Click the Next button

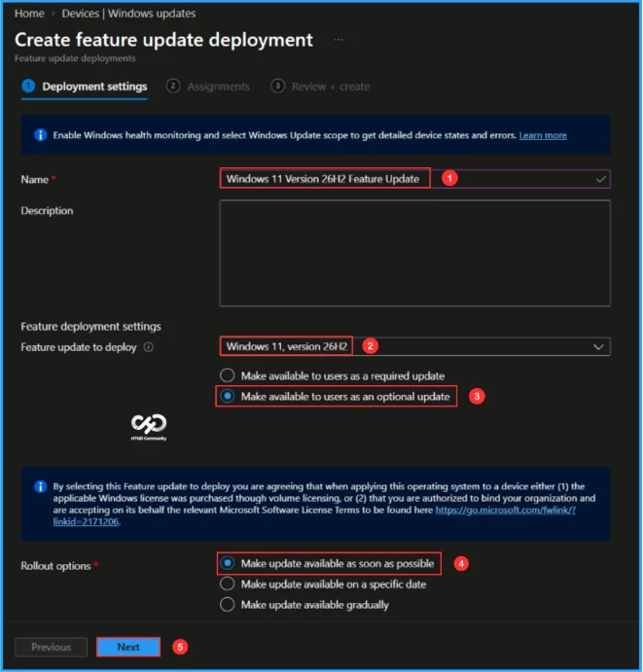[128, 647]
